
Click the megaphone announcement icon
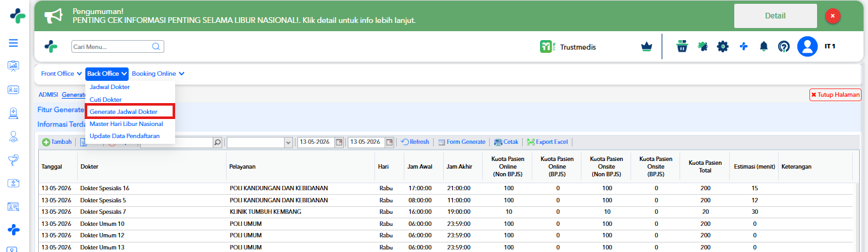pyautogui.click(x=53, y=16)
